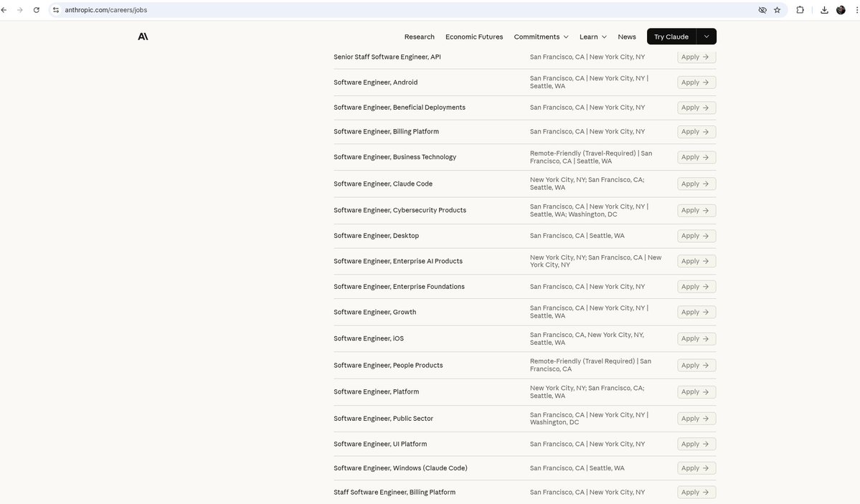Expand the Learn menu
This screenshot has height=504, width=860.
click(x=593, y=37)
